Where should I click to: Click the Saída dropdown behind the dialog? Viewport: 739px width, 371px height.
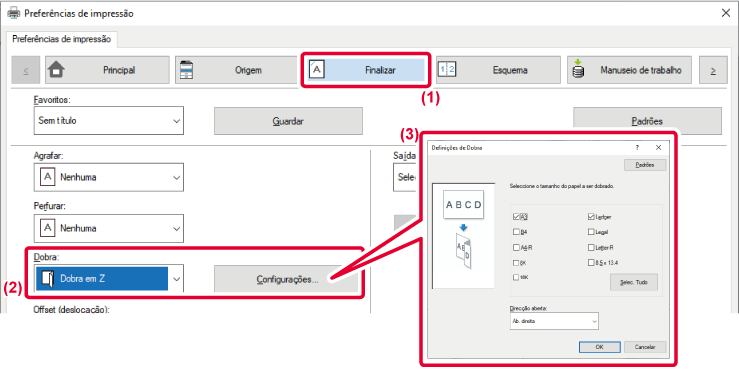pos(405,177)
